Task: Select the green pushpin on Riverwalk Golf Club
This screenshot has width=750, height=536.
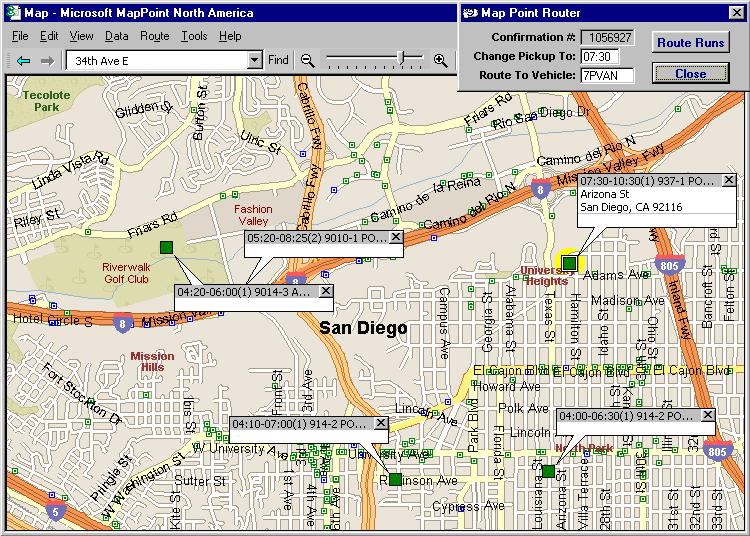Action: [166, 247]
